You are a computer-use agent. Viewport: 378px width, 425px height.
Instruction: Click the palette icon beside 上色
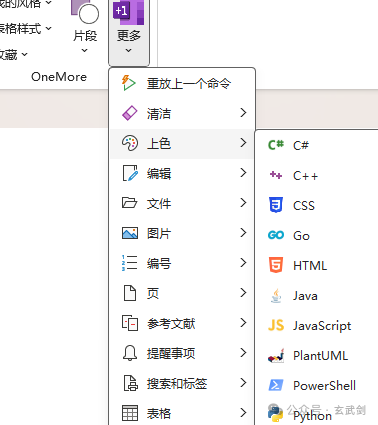129,143
